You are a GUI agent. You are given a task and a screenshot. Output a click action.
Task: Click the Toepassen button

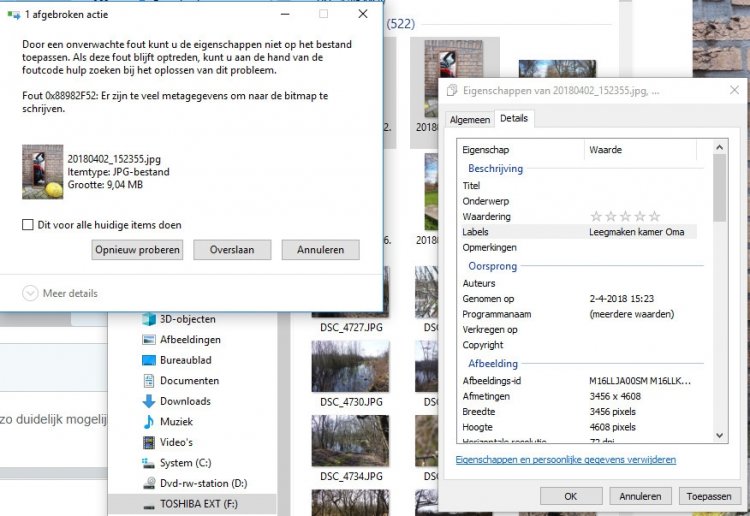[708, 495]
